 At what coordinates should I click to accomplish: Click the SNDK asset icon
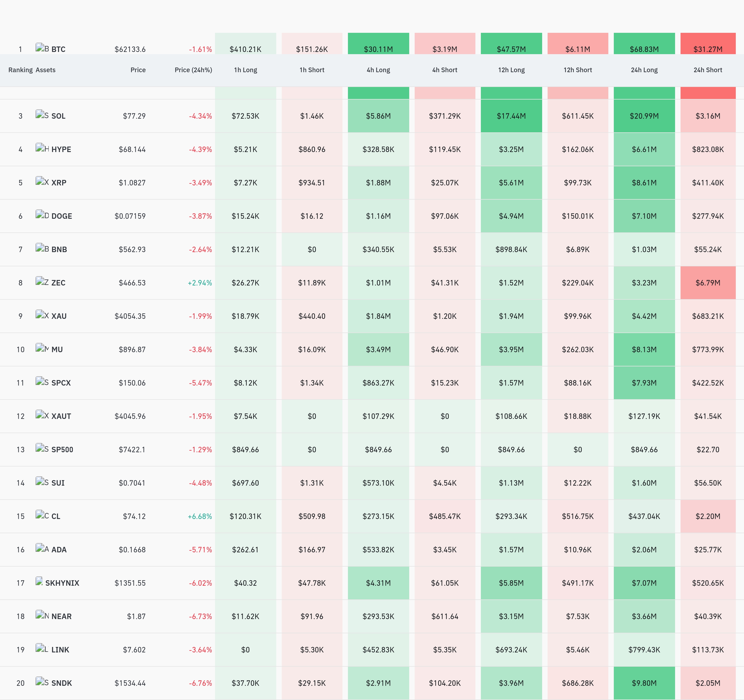[42, 682]
